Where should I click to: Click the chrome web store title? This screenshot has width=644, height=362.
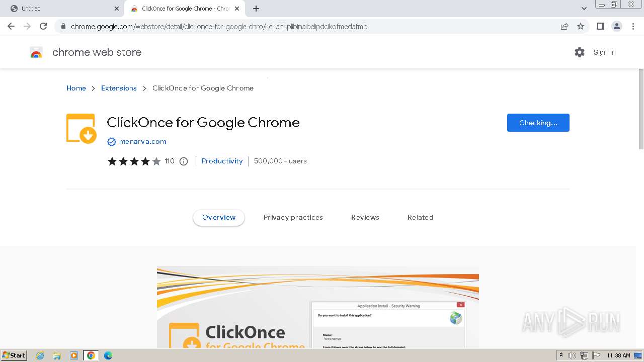(x=97, y=52)
